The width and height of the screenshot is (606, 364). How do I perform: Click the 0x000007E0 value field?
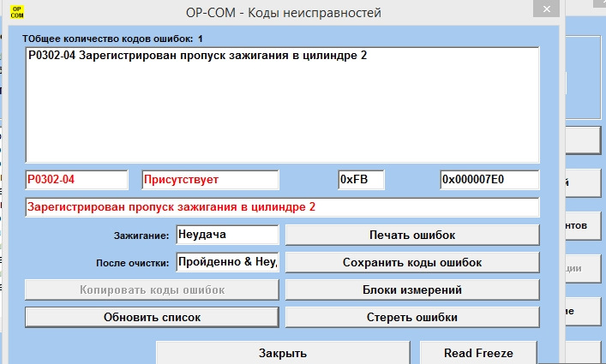pos(489,180)
